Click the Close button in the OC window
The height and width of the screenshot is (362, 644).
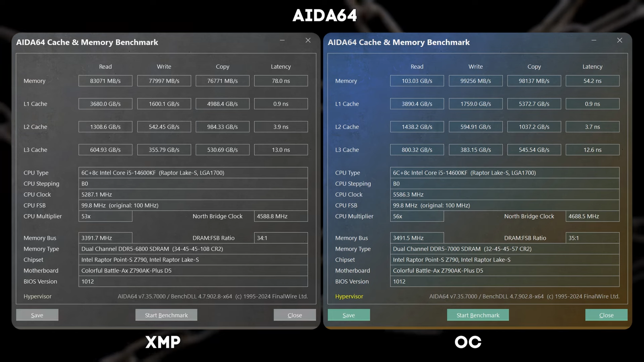606,315
